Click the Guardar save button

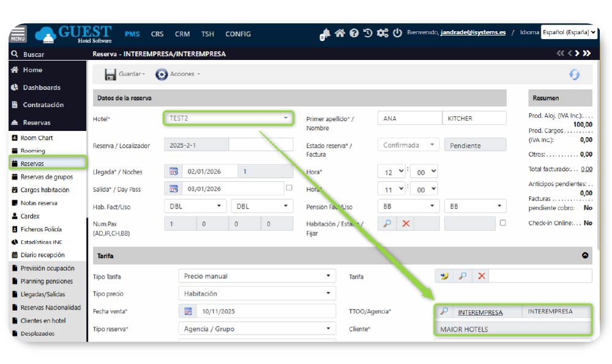[x=125, y=74]
